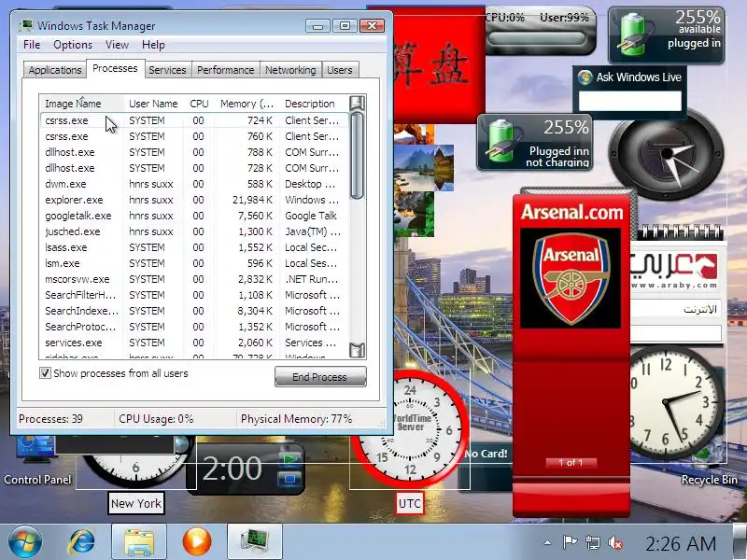
Task: Click 1 of 1 pager on Arsenal gadget
Action: (x=571, y=462)
